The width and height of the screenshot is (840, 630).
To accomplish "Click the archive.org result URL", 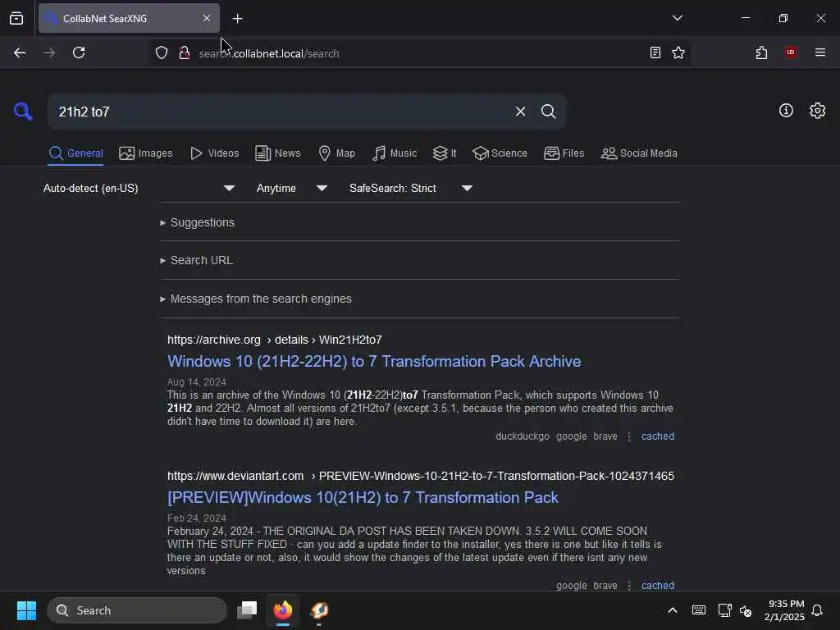I will coord(274,340).
